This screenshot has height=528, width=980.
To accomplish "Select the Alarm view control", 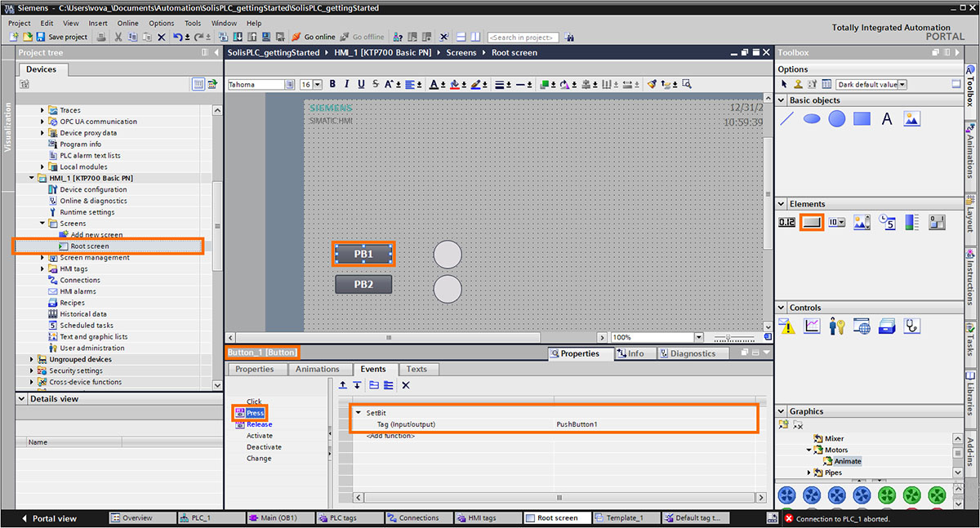I will click(787, 326).
